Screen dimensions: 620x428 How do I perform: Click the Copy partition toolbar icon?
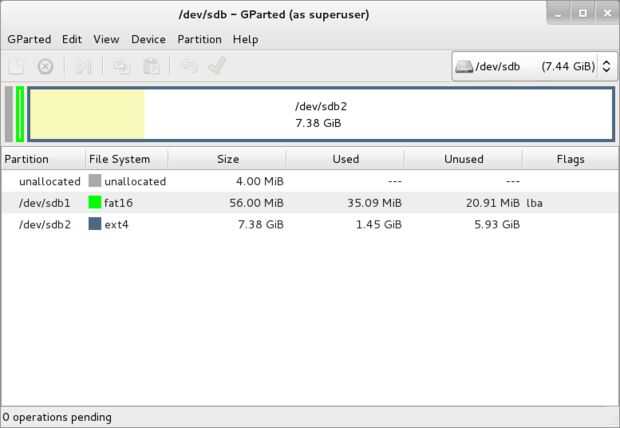(x=121, y=66)
